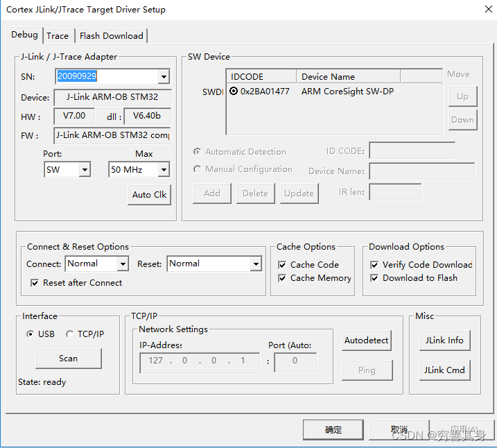
Task: Select the TCP/IP interface radio button
Action: point(70,334)
